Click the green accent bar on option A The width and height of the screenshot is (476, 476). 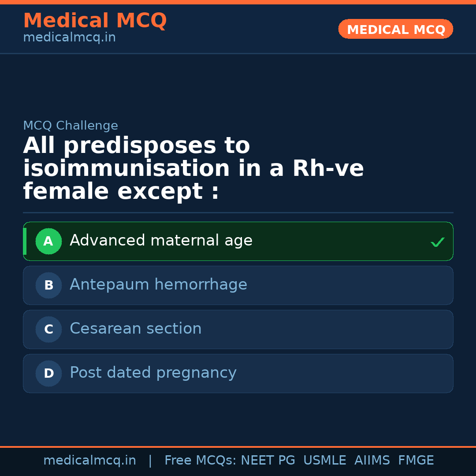(25, 241)
